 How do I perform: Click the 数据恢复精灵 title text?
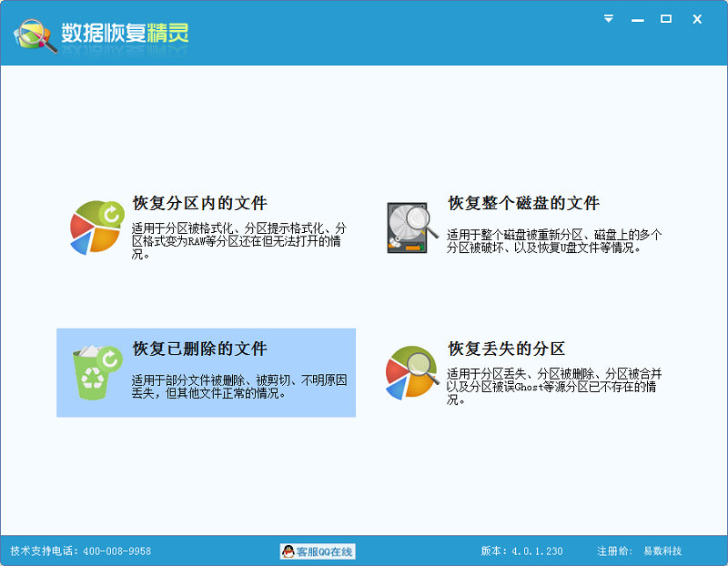point(126,33)
